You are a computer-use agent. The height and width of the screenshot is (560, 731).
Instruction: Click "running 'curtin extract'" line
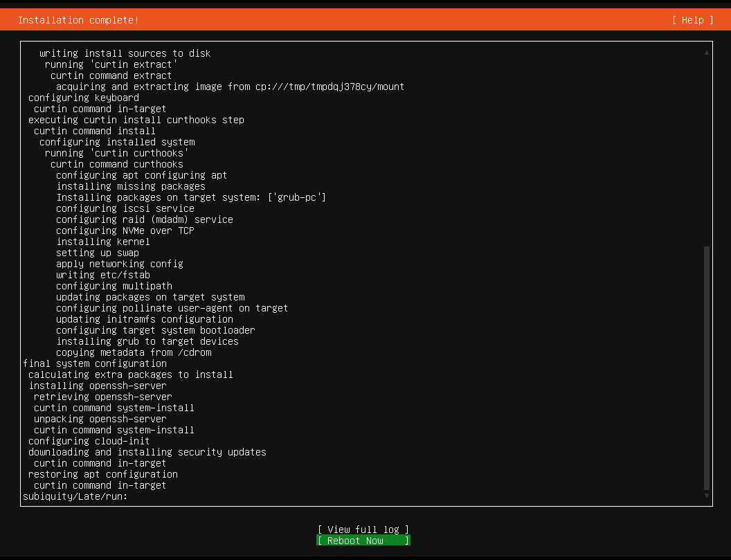pyautogui.click(x=111, y=64)
